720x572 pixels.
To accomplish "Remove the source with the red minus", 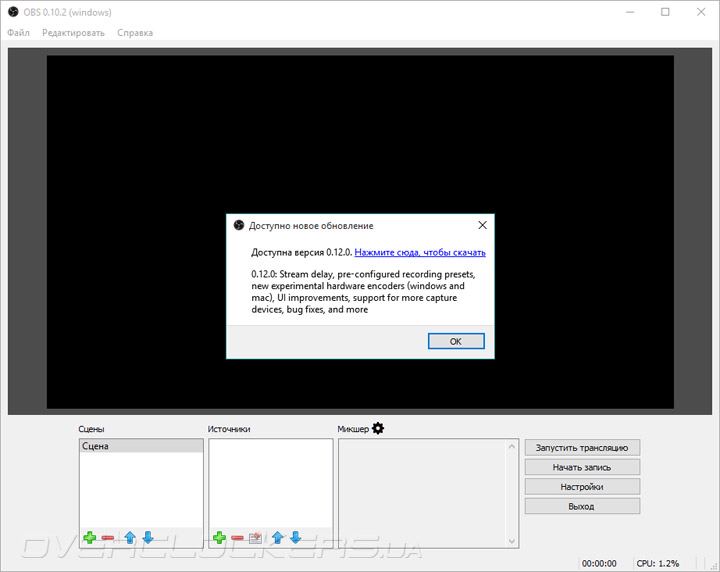I will 237,538.
